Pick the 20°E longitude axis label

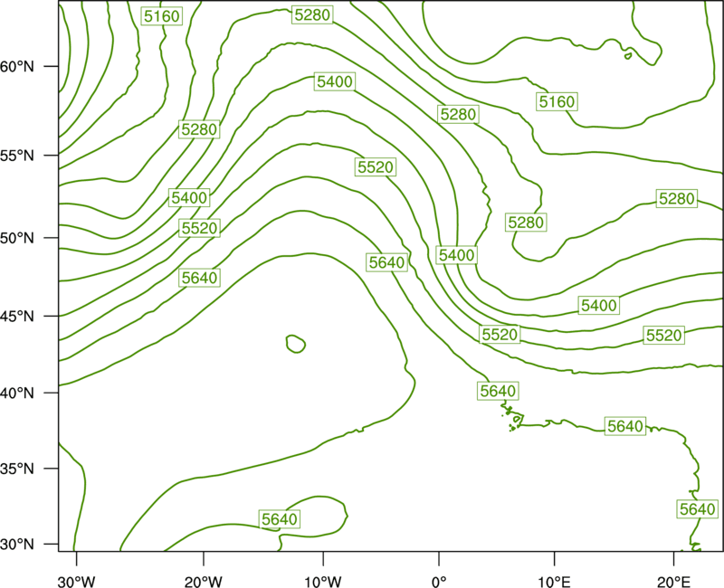click(x=674, y=582)
